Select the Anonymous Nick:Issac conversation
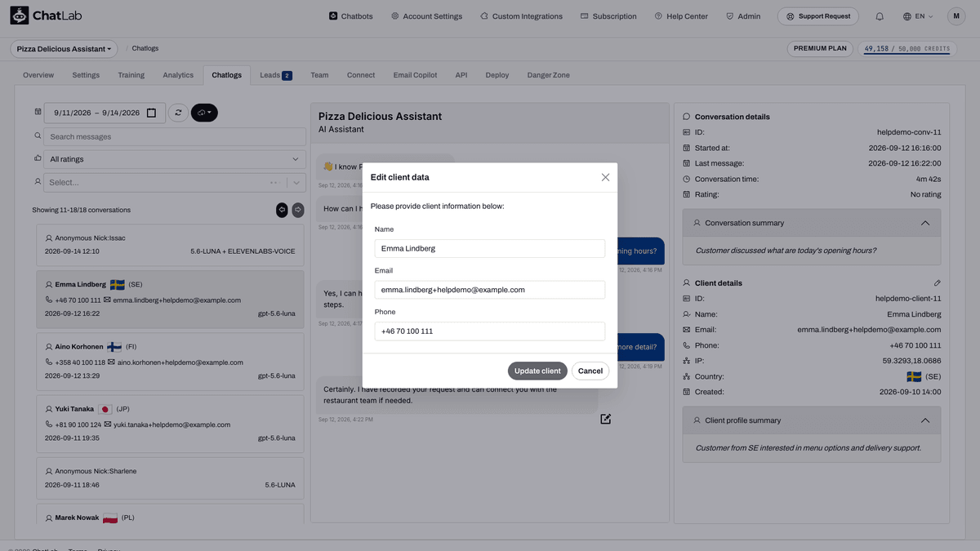 [170, 244]
